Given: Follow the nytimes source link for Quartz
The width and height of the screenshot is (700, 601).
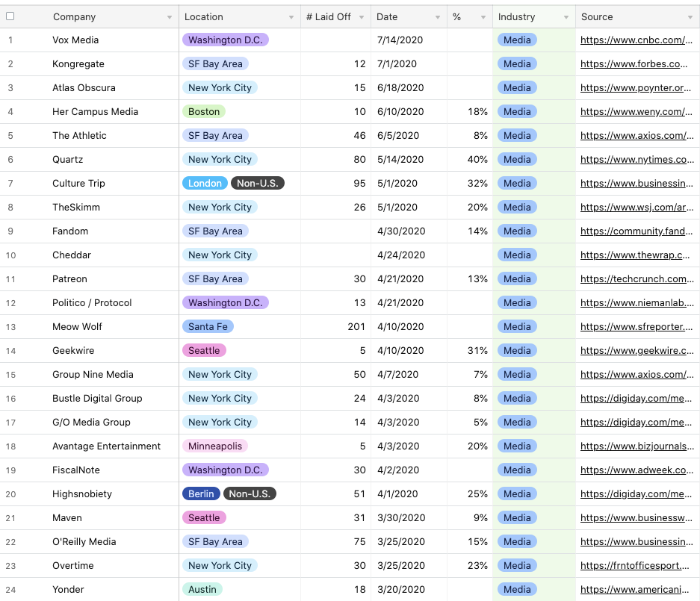Looking at the screenshot, I should (x=636, y=160).
